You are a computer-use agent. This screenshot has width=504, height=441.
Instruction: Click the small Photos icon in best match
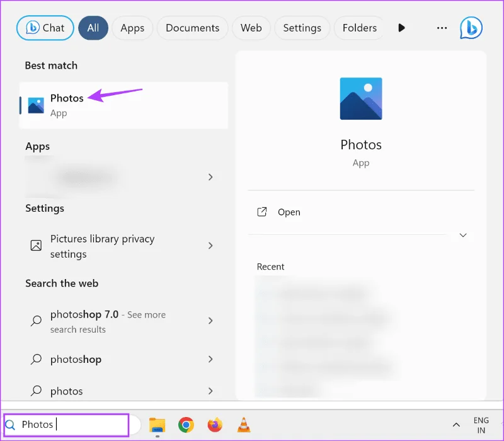[36, 105]
